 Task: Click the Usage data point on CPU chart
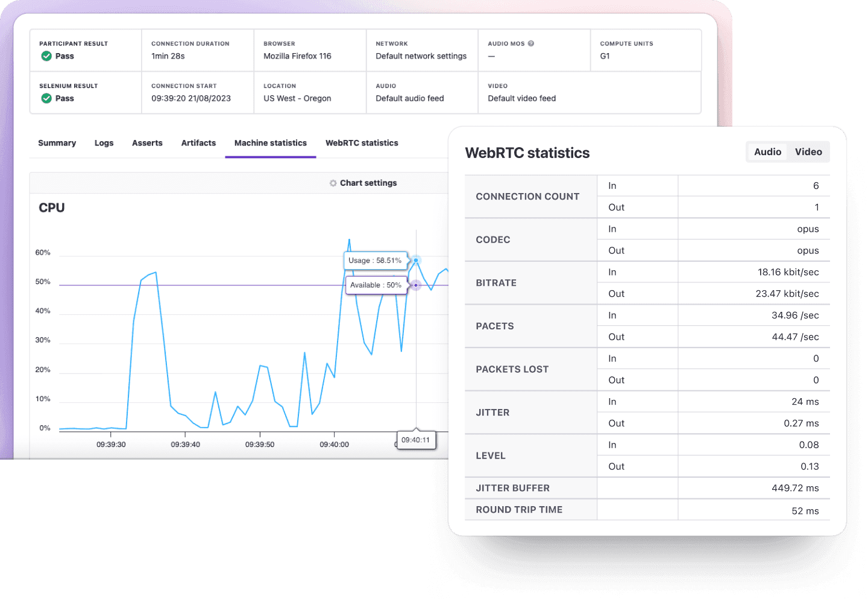[x=416, y=261]
